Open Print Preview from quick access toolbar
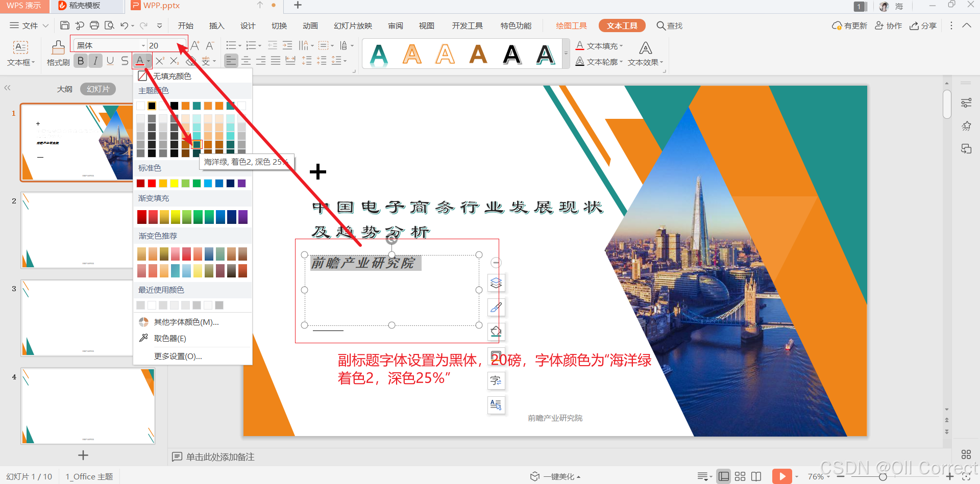 [109, 26]
